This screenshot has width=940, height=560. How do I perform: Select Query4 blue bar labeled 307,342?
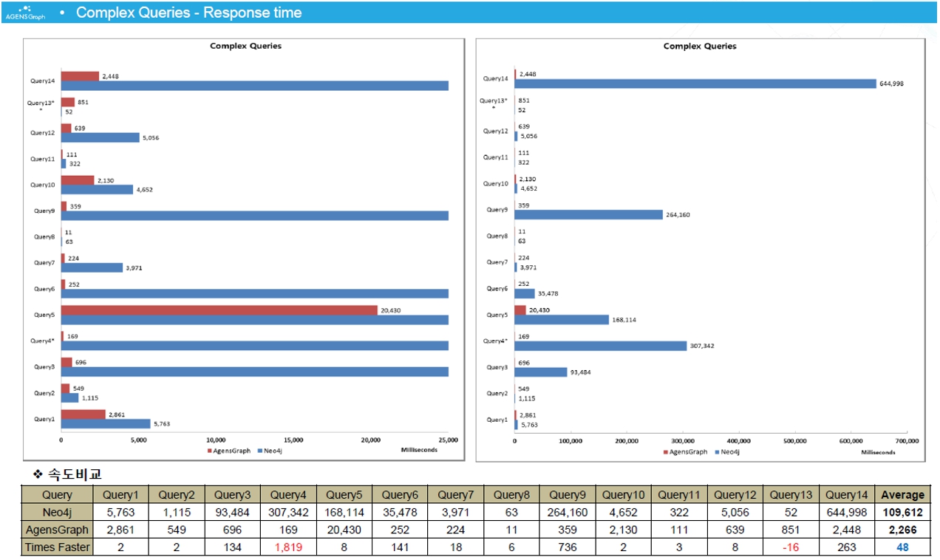[x=602, y=346]
